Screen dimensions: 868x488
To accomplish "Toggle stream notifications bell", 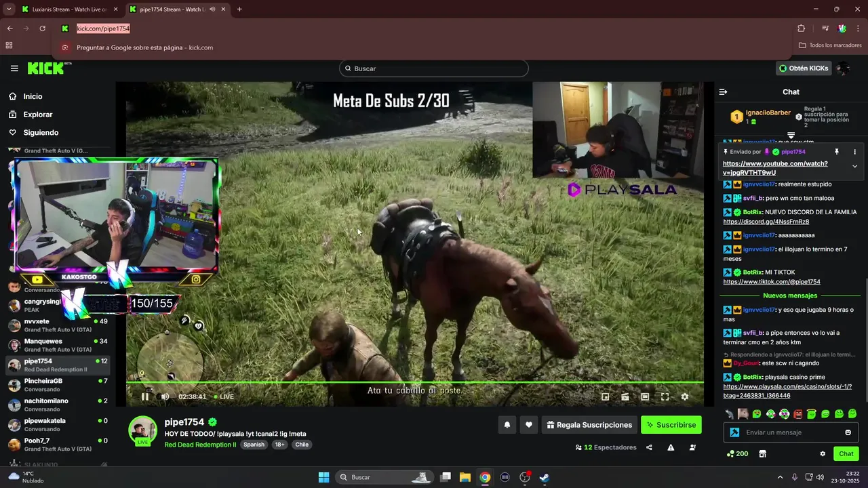I will pos(507,425).
